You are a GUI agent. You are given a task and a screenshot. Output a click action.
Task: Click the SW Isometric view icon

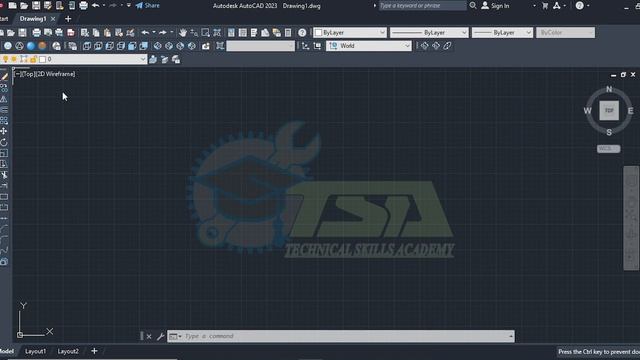(x=157, y=46)
